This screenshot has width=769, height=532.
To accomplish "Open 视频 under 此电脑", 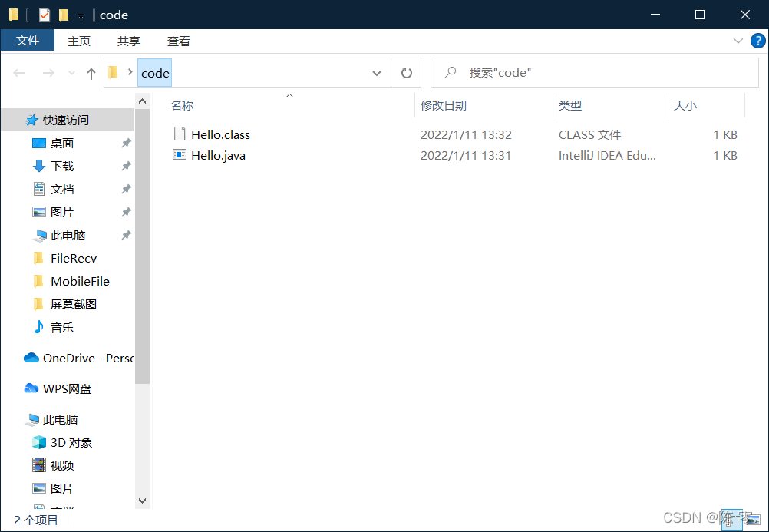I will (62, 465).
